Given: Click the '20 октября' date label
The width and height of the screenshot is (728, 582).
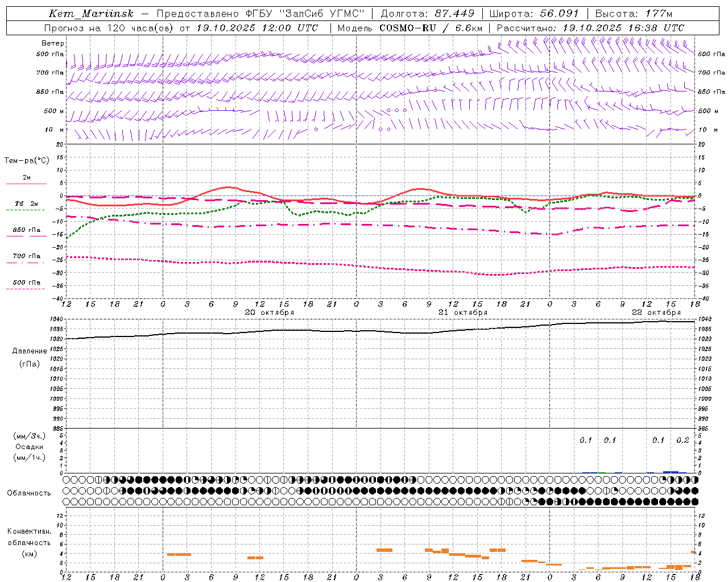Looking at the screenshot, I should pyautogui.click(x=270, y=313).
